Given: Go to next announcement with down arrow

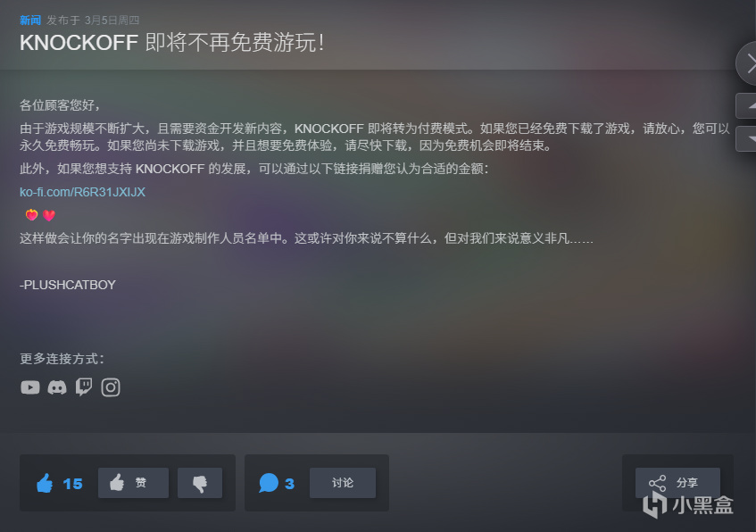Looking at the screenshot, I should [746, 139].
